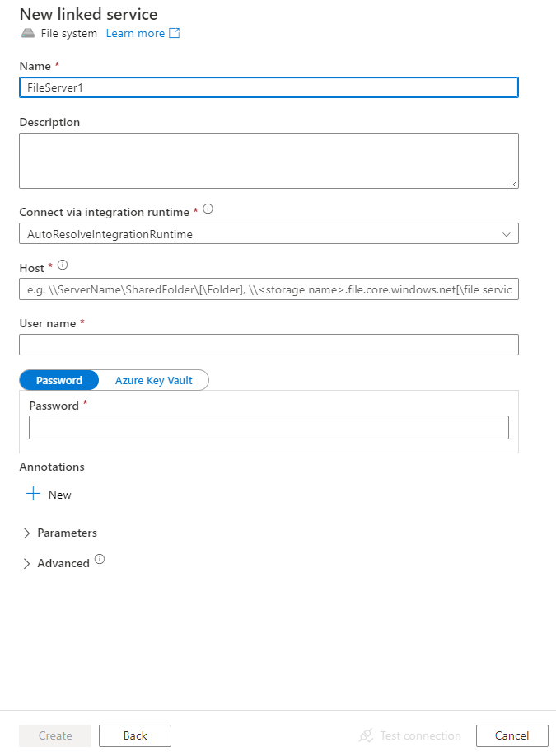Click the Test connection plug icon
This screenshot has height=756, width=556.
pos(366,735)
